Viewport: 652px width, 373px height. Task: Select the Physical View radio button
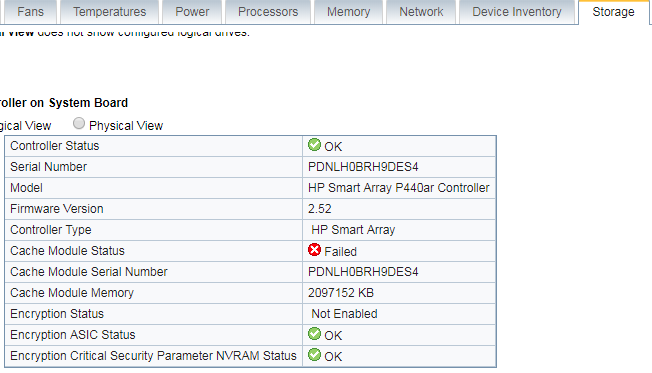click(79, 124)
